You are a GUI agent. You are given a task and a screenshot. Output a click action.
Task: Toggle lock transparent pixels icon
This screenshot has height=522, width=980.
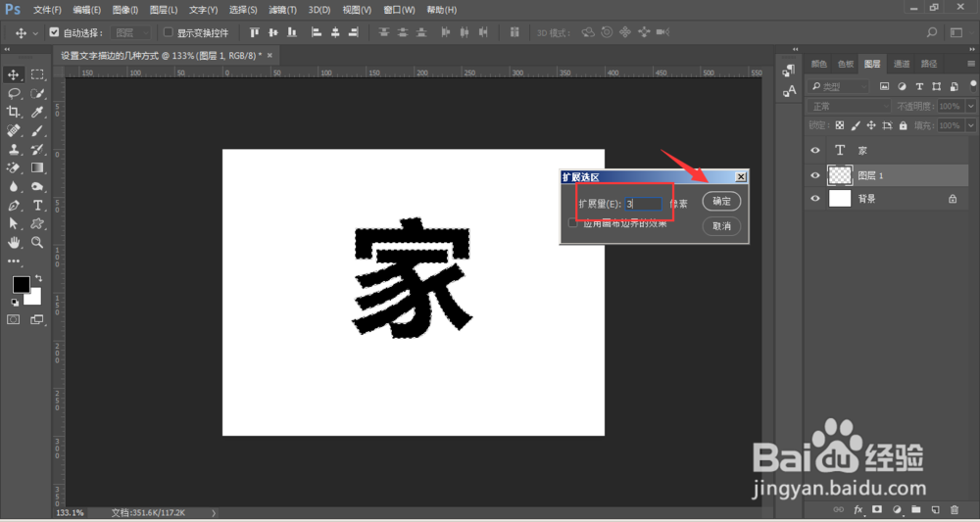point(840,125)
